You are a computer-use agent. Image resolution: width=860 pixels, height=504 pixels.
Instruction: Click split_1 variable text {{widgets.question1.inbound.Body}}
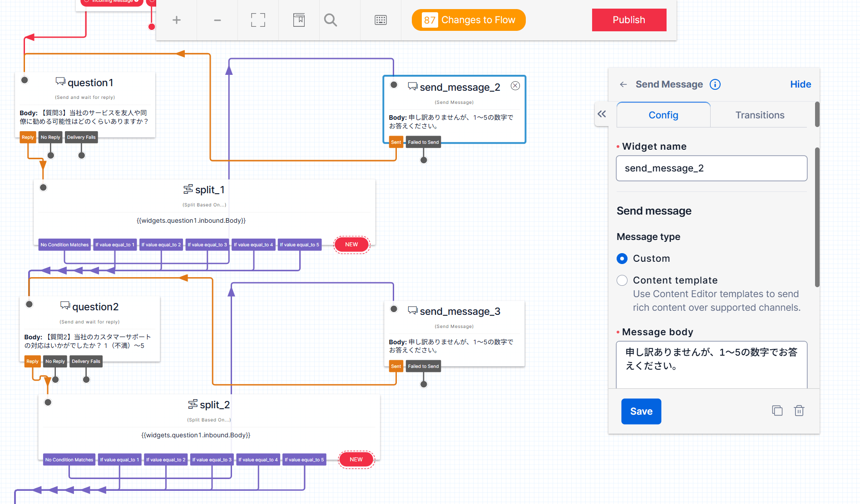191,220
